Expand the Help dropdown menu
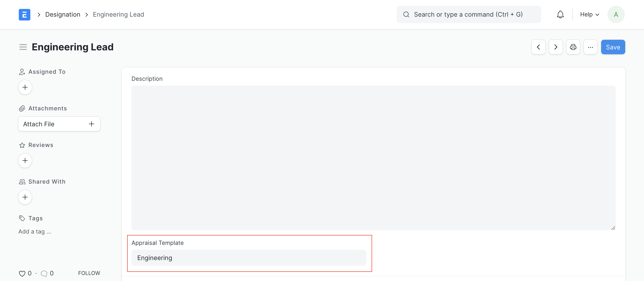This screenshot has height=281, width=644. [x=589, y=14]
